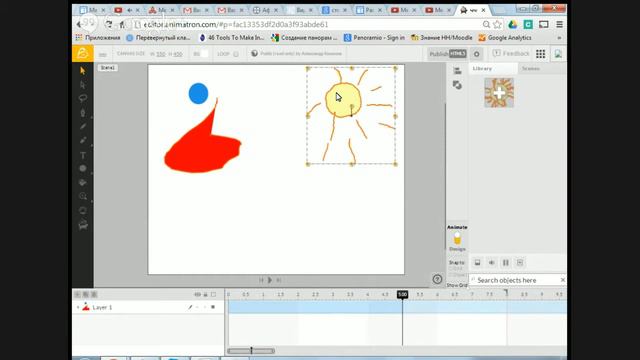Open the Scene1 label

[x=108, y=68]
